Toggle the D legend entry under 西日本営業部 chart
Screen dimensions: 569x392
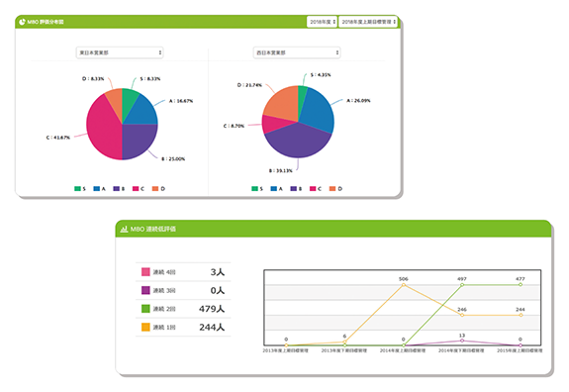(x=335, y=189)
